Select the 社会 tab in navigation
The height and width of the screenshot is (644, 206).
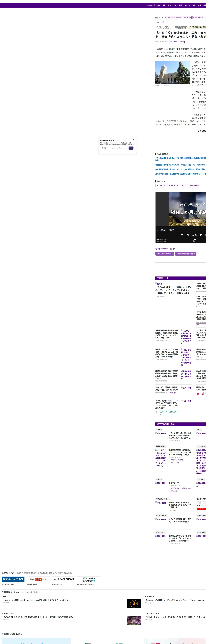(170, 5)
